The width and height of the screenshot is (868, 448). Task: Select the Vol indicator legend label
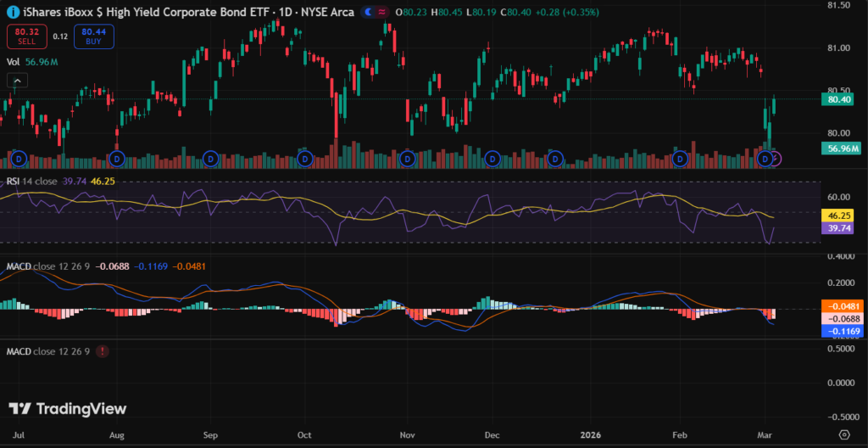(x=13, y=62)
